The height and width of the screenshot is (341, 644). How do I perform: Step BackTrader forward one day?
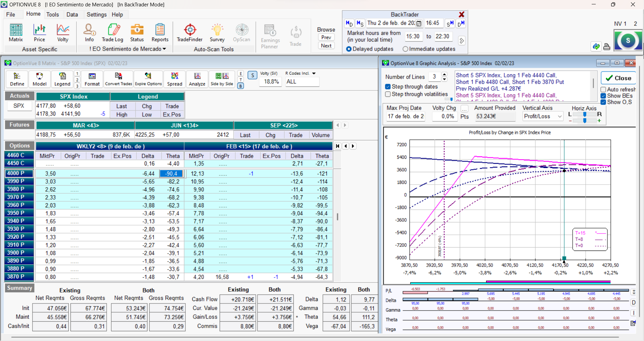click(x=461, y=23)
